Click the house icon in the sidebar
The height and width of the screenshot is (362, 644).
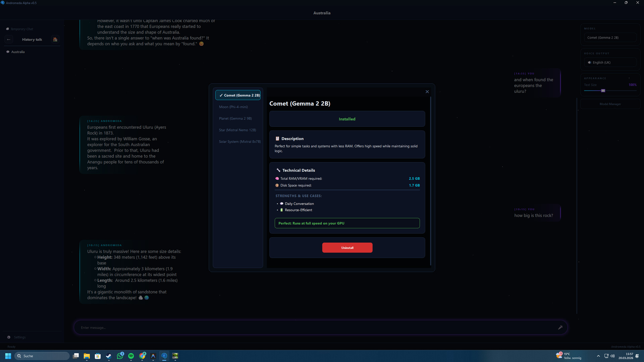click(55, 40)
